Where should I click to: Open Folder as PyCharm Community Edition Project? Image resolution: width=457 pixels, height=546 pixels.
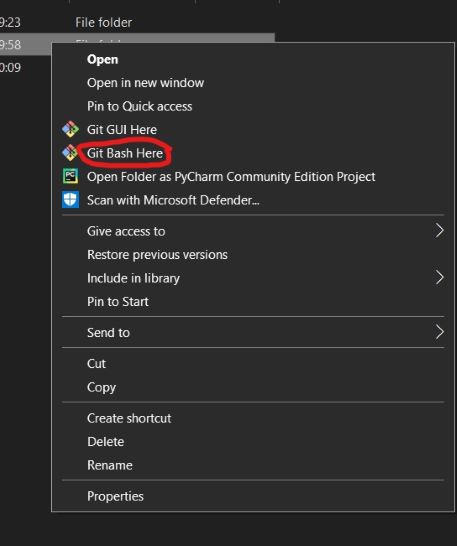(x=231, y=177)
